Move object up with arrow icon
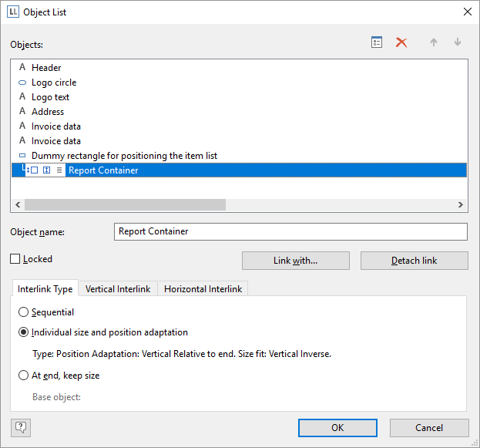Image resolution: width=480 pixels, height=448 pixels. point(434,42)
